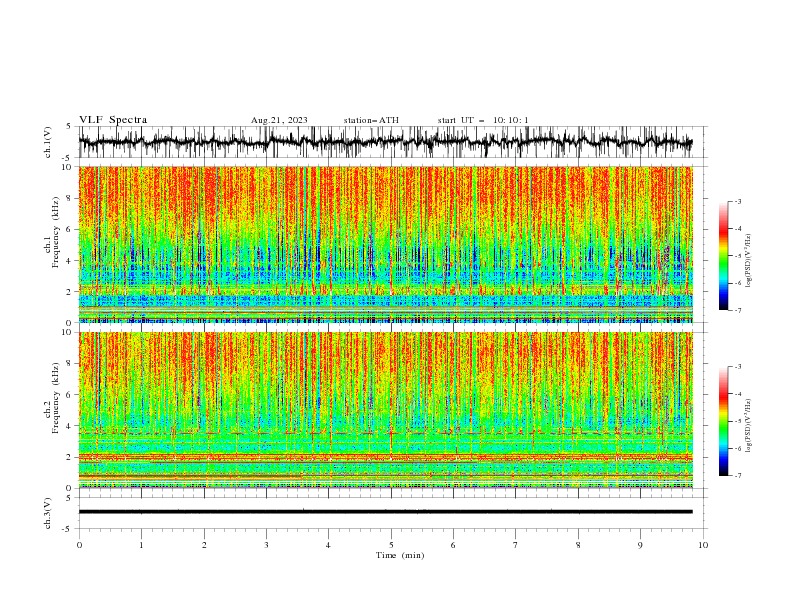
Task: Click the log(PSD) label next to ch.2 color bar
Action: [x=748, y=426]
